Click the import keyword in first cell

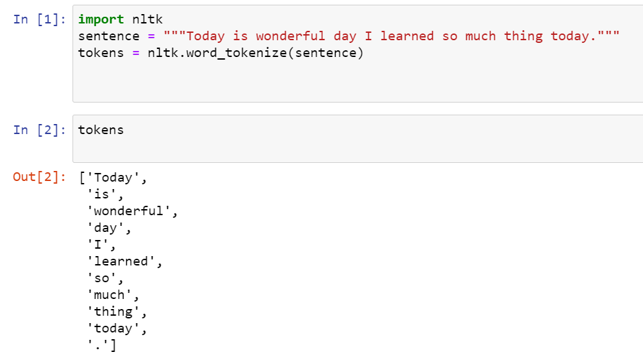coord(101,19)
